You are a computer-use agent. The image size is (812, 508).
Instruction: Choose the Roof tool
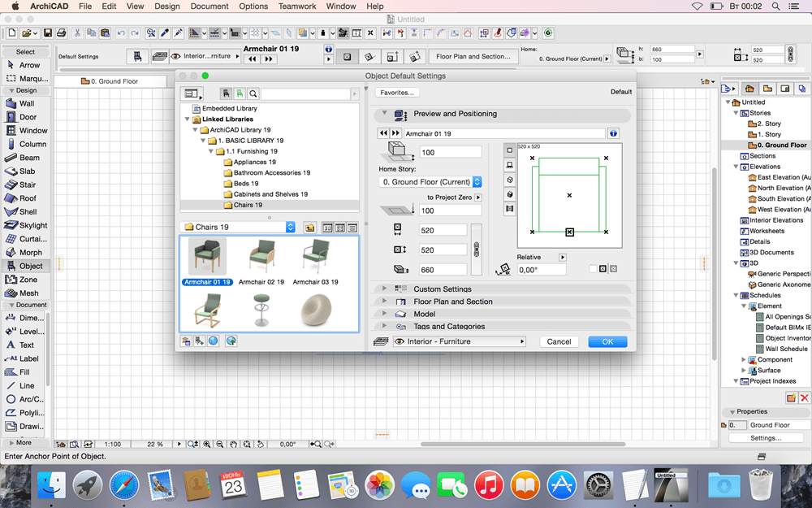pyautogui.click(x=28, y=198)
